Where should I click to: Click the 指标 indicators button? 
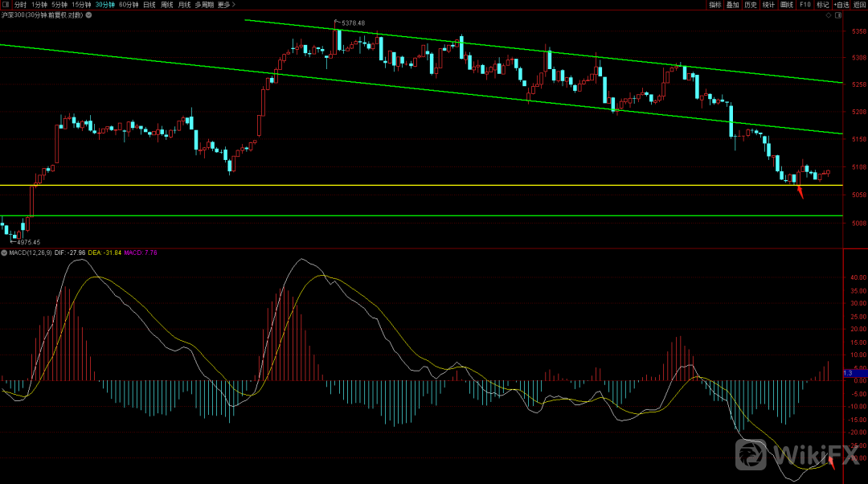(714, 5)
